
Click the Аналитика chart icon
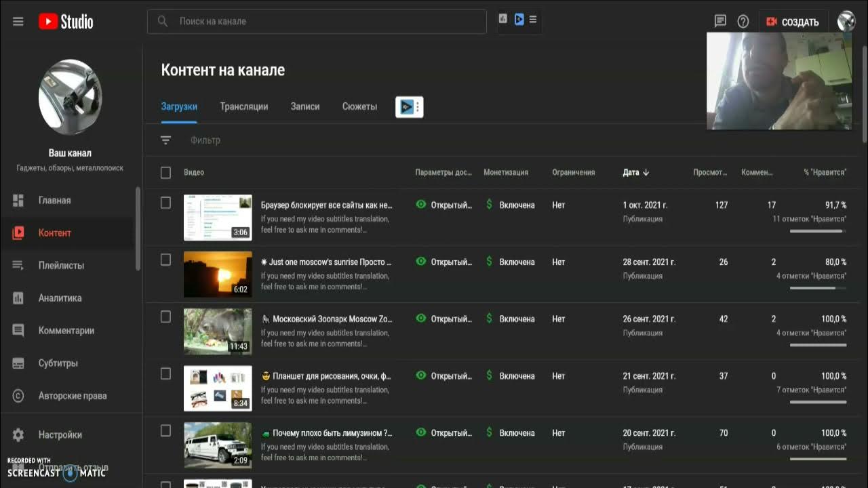coord(18,298)
